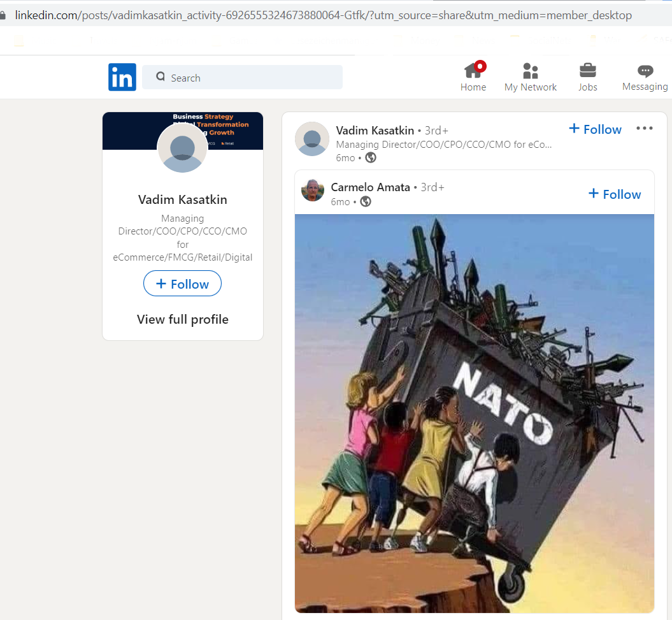Image resolution: width=672 pixels, height=620 pixels.
Task: Click Carmelo Amata's profile photo
Action: (313, 190)
